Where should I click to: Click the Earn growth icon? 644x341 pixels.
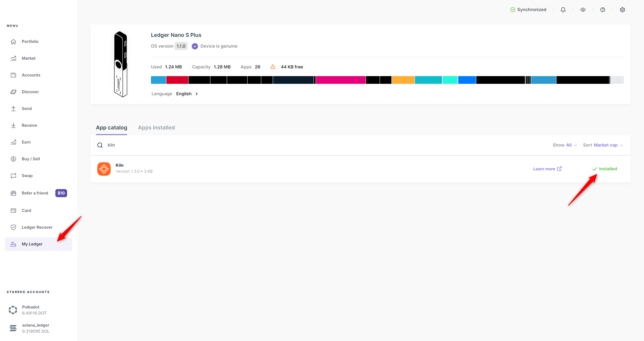click(x=13, y=142)
